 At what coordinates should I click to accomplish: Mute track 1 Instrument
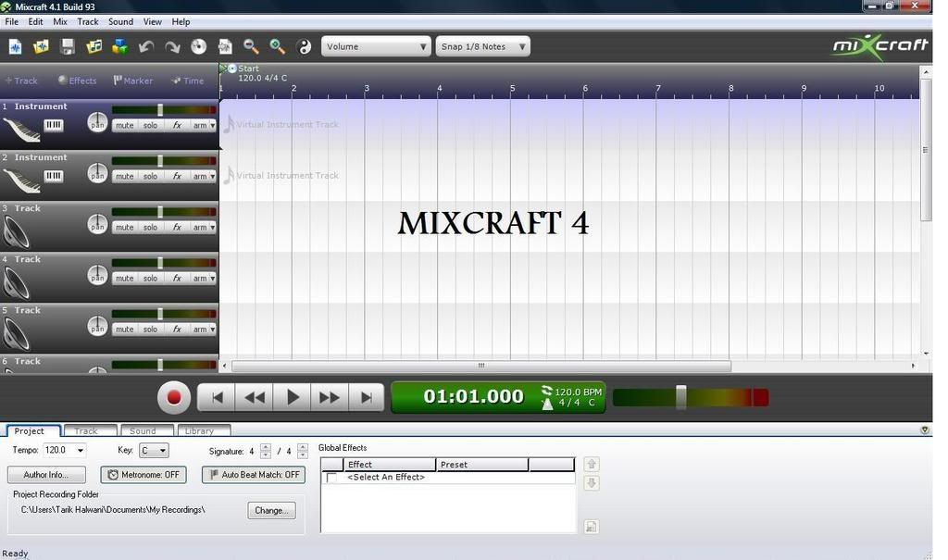[x=125, y=125]
